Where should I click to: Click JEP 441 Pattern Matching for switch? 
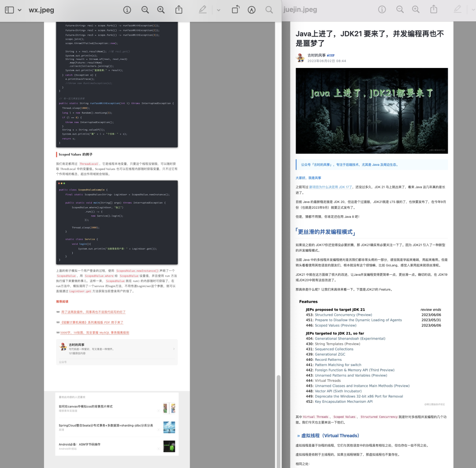[x=338, y=365]
